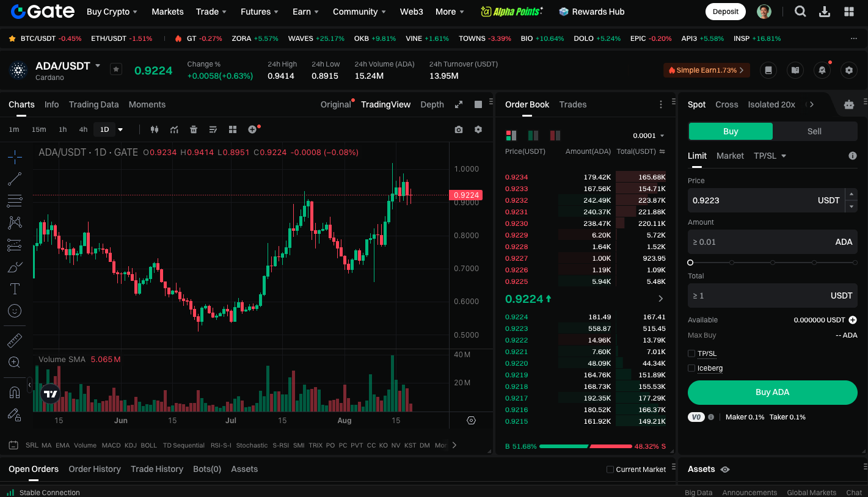The height and width of the screenshot is (497, 868).
Task: Select the trend line drawing tool
Action: coord(15,179)
